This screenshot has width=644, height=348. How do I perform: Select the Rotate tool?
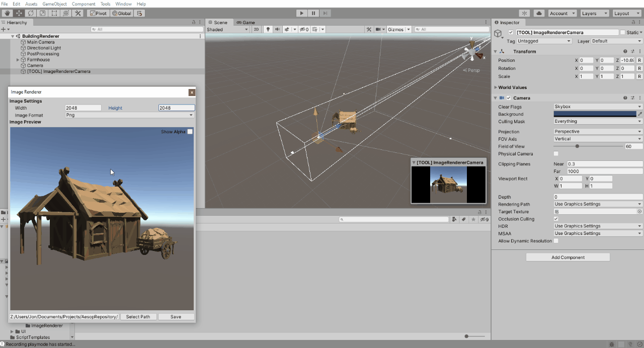30,13
